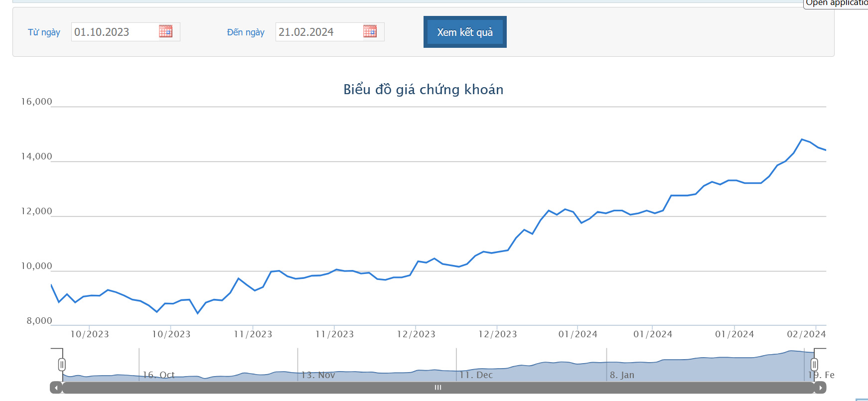Click the 02/2024 label on x-axis

point(806,334)
